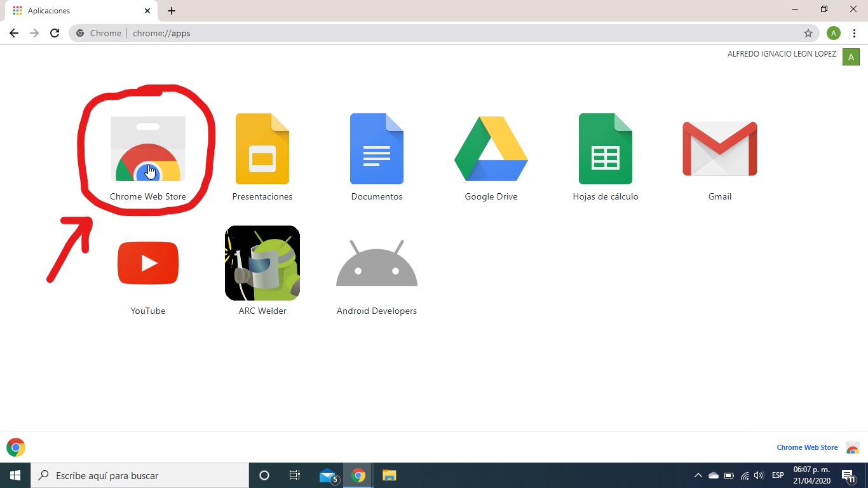Click the Chrome site info icon
Image resolution: width=868 pixels, height=488 pixels.
[80, 33]
